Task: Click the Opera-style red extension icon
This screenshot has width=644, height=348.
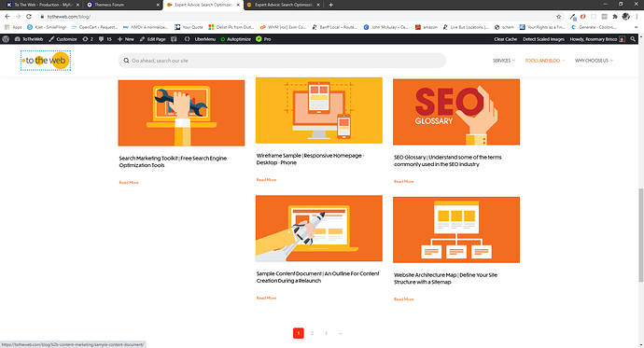Action: tap(582, 17)
